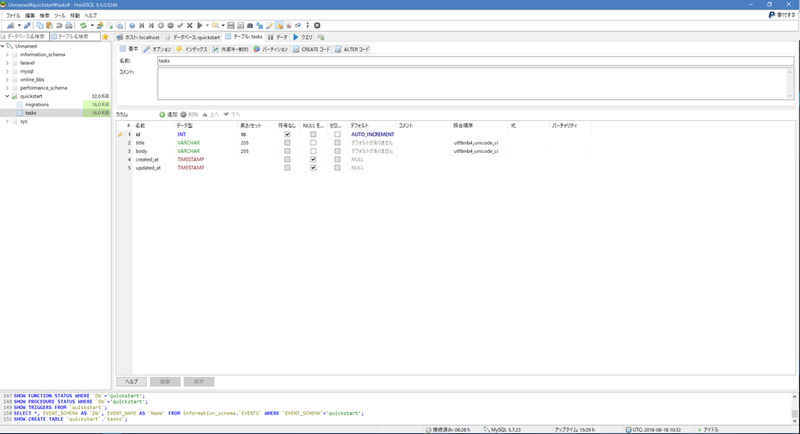
Task: Toggle the unsigned checkbox for the title row
Action: pos(287,143)
